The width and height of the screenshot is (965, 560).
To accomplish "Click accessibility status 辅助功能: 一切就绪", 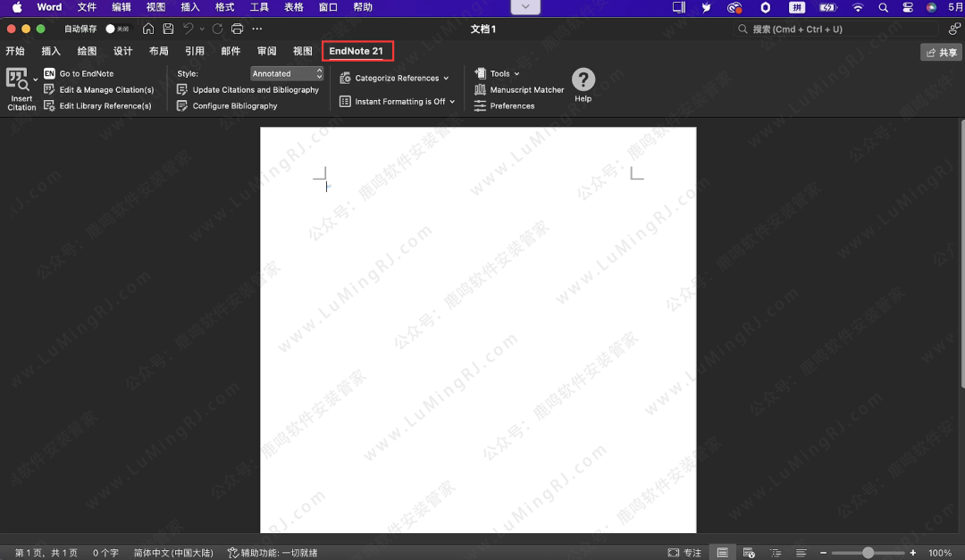I will pos(273,553).
